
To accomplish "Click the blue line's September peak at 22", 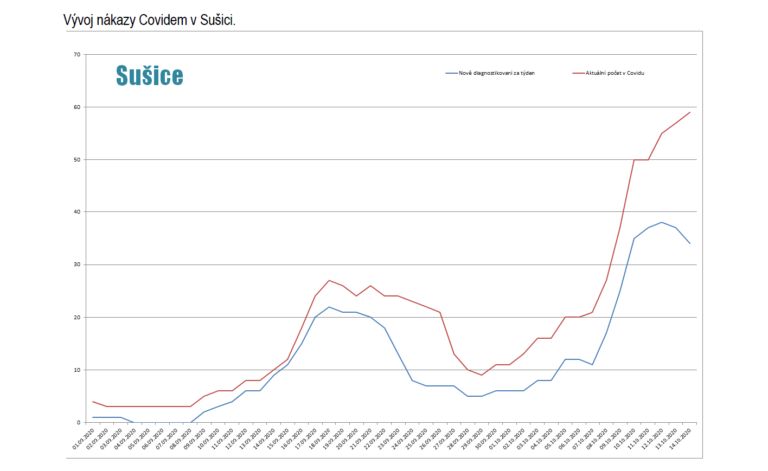I will pos(329,307).
